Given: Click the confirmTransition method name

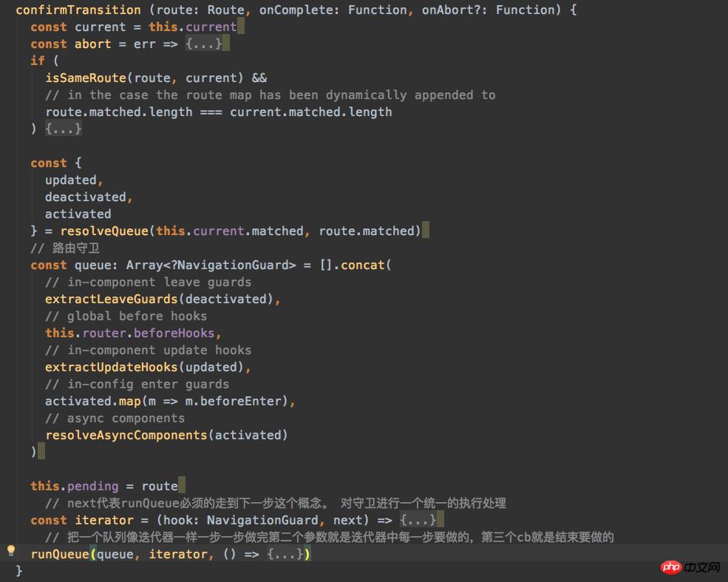Looking at the screenshot, I should tap(78, 10).
